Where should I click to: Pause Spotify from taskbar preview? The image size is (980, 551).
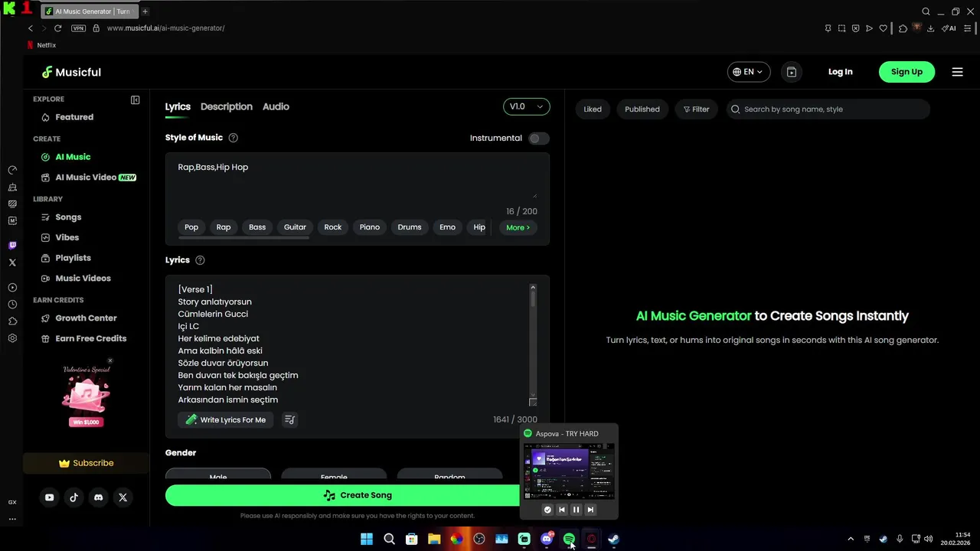coord(576,510)
